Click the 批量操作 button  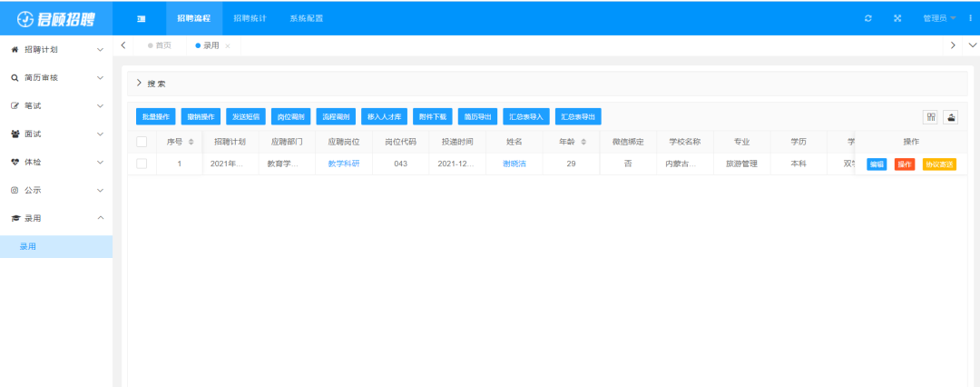click(155, 116)
